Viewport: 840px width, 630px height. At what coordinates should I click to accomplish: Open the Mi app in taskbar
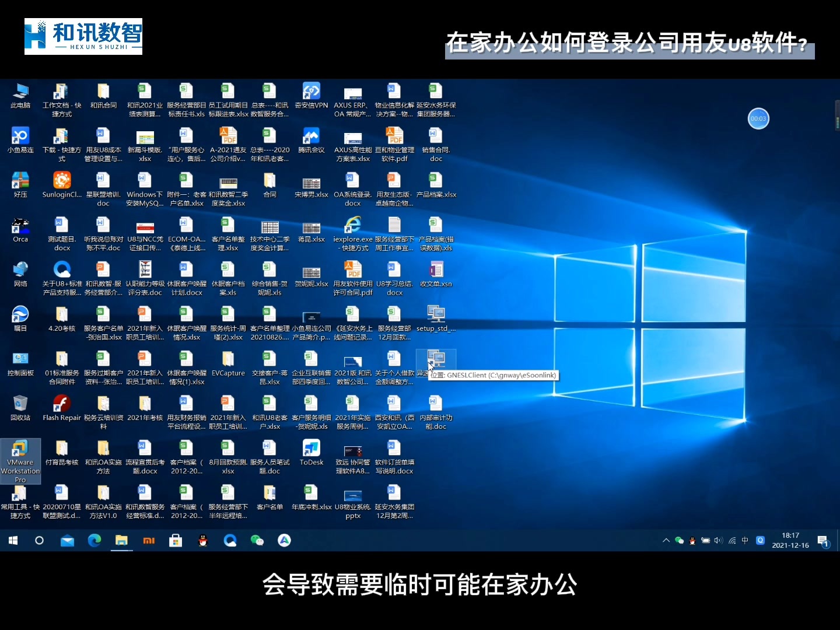[x=149, y=541]
